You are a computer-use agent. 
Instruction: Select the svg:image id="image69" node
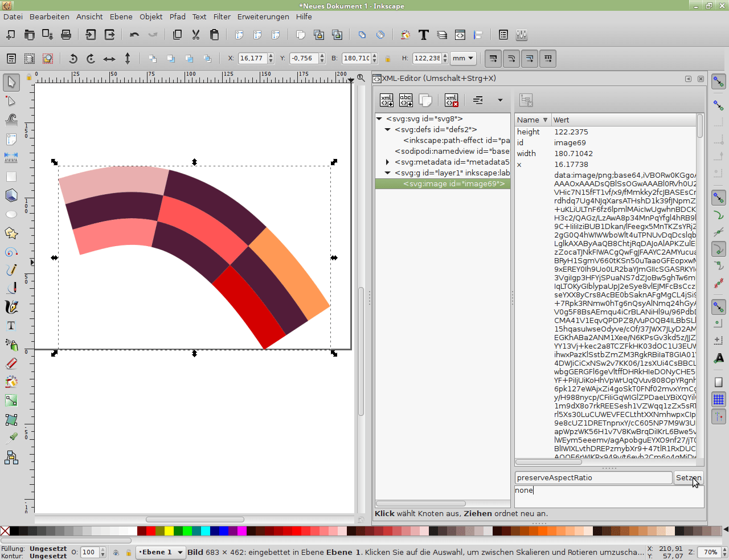[x=453, y=183]
